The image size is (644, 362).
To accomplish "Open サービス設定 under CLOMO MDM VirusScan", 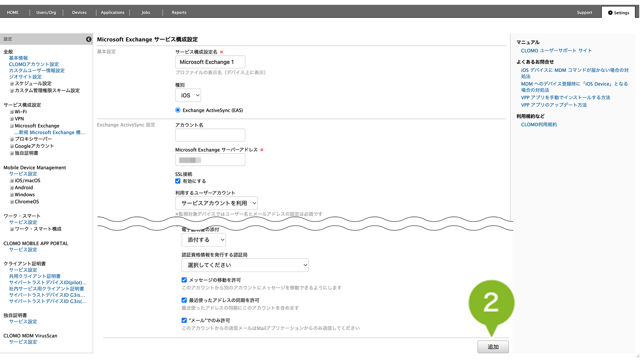I will tap(23, 342).
